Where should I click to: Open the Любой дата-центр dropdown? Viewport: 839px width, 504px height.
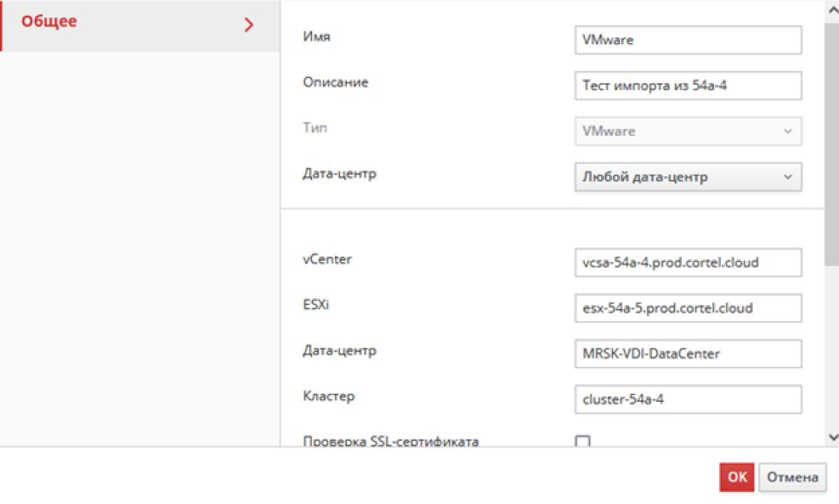coord(687,177)
